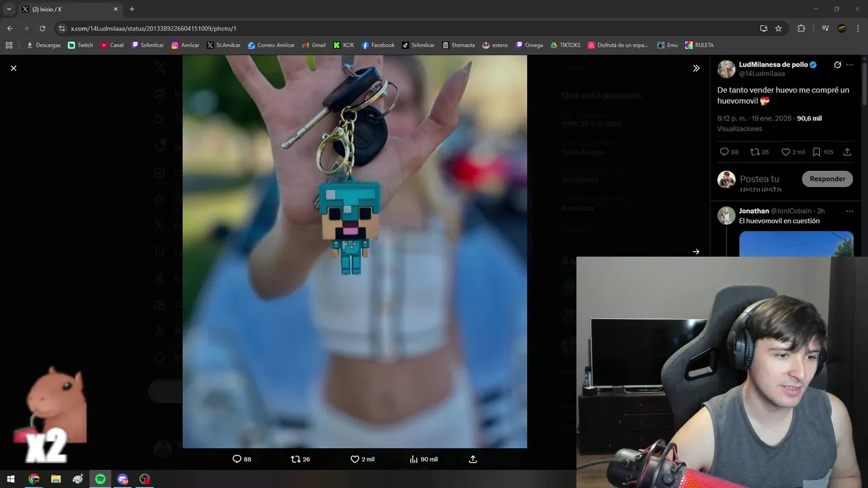Open Canal bookmark
The image size is (868, 488).
tap(112, 45)
